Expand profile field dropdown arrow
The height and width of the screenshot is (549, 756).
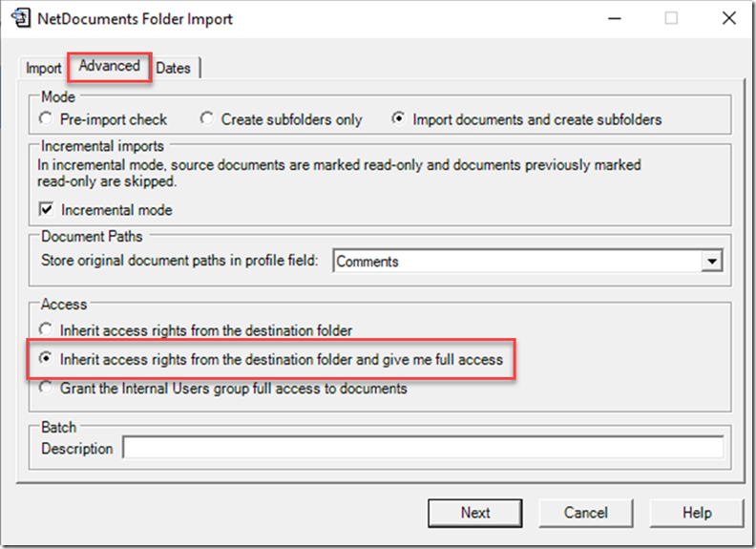pyautogui.click(x=712, y=262)
